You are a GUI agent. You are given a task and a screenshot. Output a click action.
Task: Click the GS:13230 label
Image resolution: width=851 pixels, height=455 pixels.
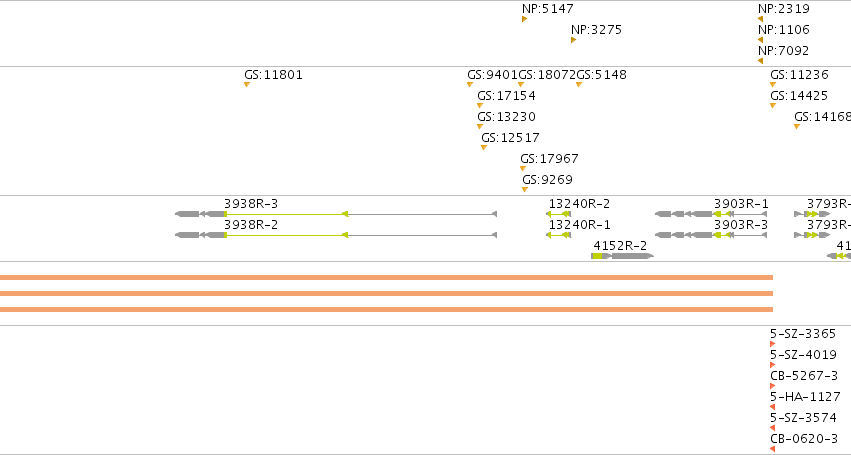pos(506,117)
